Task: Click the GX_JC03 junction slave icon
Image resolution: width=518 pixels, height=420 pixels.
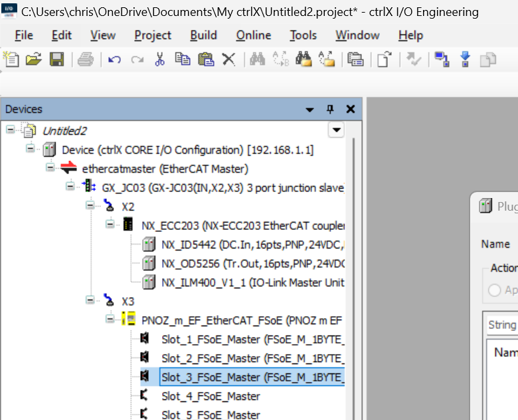Action: click(88, 186)
